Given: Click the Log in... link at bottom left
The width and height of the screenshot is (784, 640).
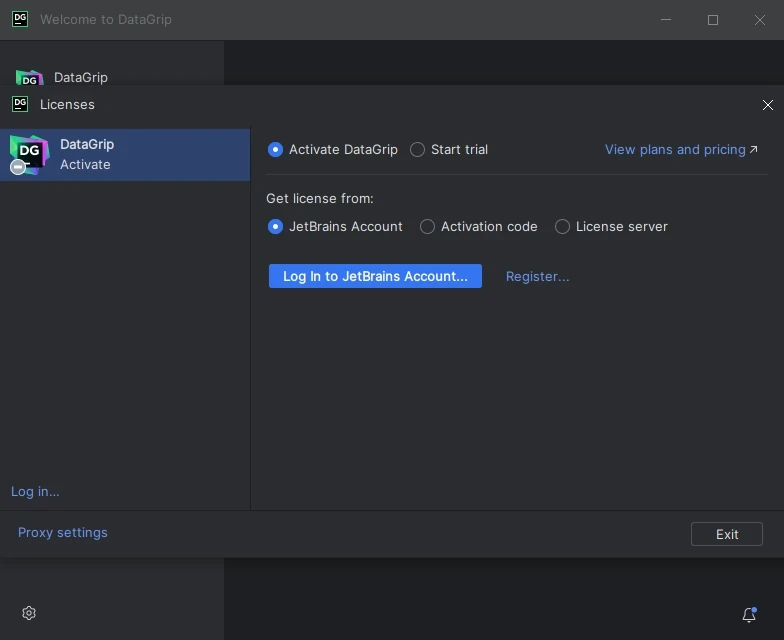Looking at the screenshot, I should click(35, 492).
